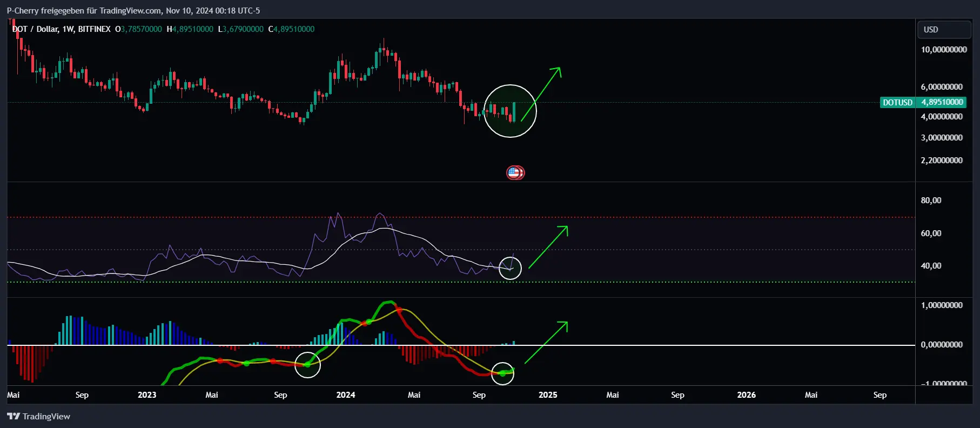Click the 4,89510000 current price label

point(942,102)
